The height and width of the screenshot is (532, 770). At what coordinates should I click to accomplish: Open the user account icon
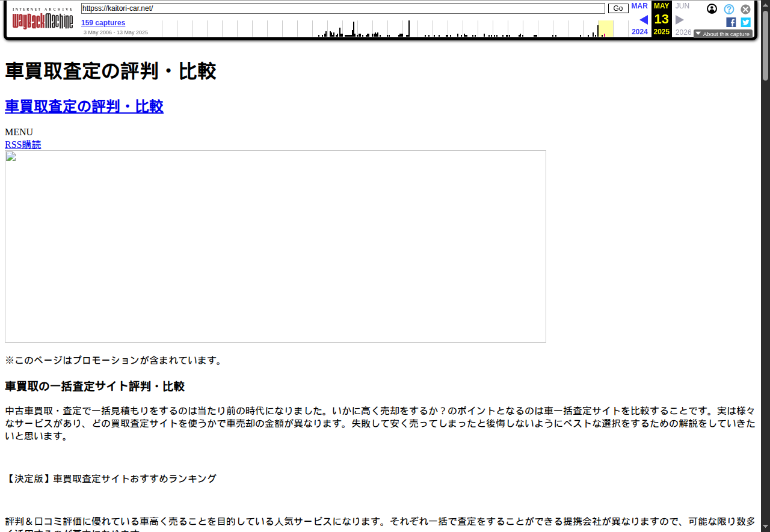point(712,9)
